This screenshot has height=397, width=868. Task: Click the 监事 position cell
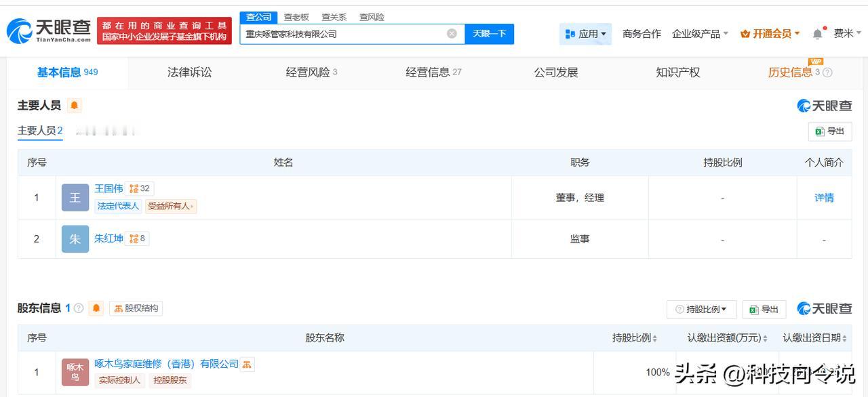click(580, 239)
